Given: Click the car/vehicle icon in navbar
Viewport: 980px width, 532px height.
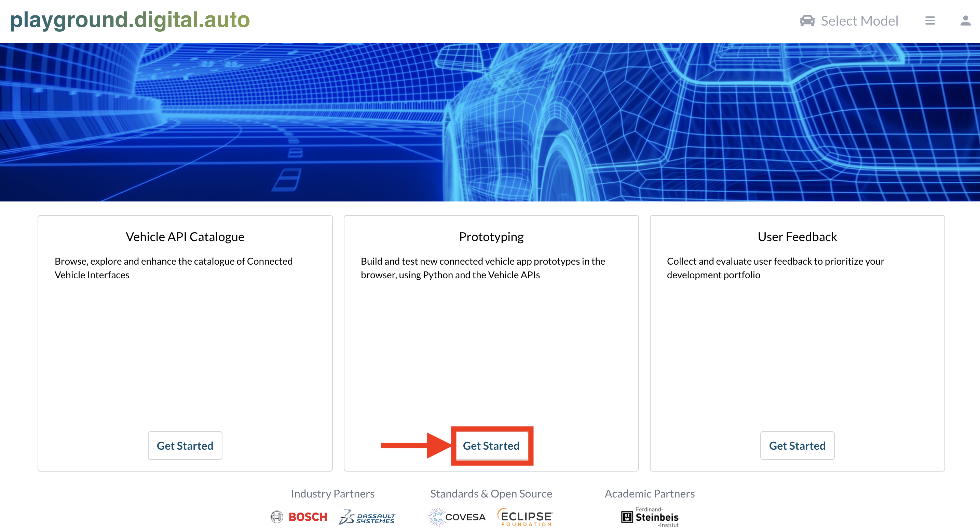Looking at the screenshot, I should (x=807, y=20).
